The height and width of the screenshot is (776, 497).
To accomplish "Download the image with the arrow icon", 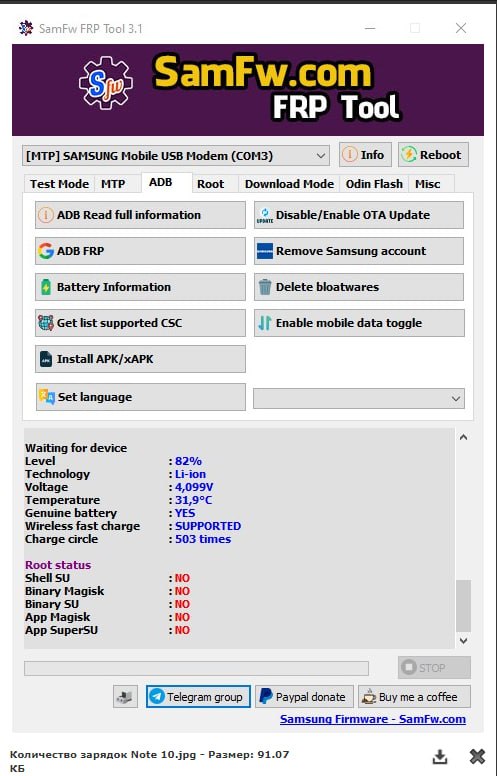I will 440,756.
